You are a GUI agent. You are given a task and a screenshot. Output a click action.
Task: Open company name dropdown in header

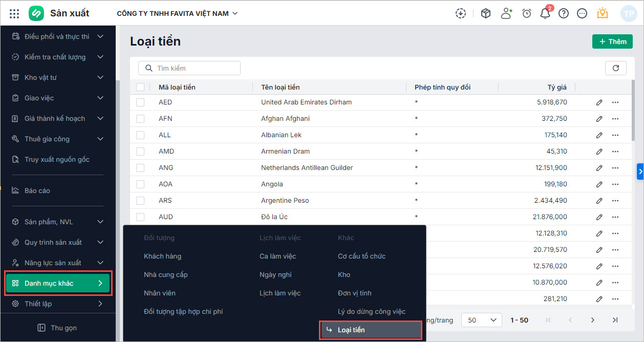(x=177, y=14)
